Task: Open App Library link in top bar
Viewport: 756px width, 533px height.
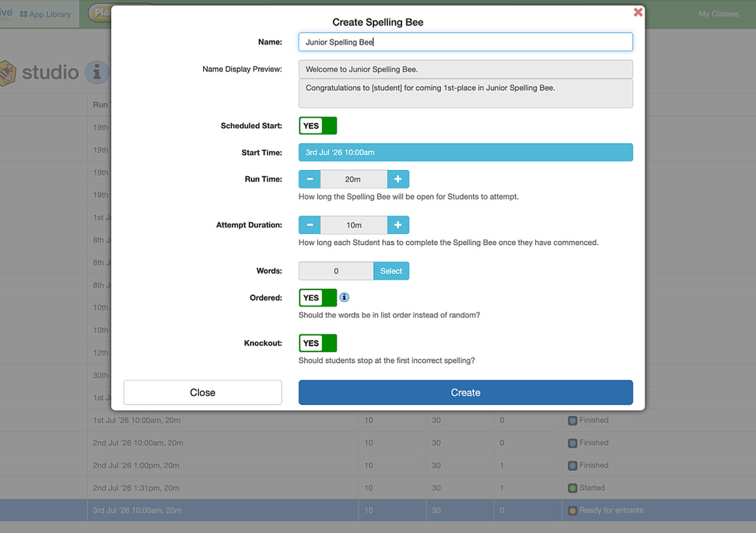Action: [45, 14]
